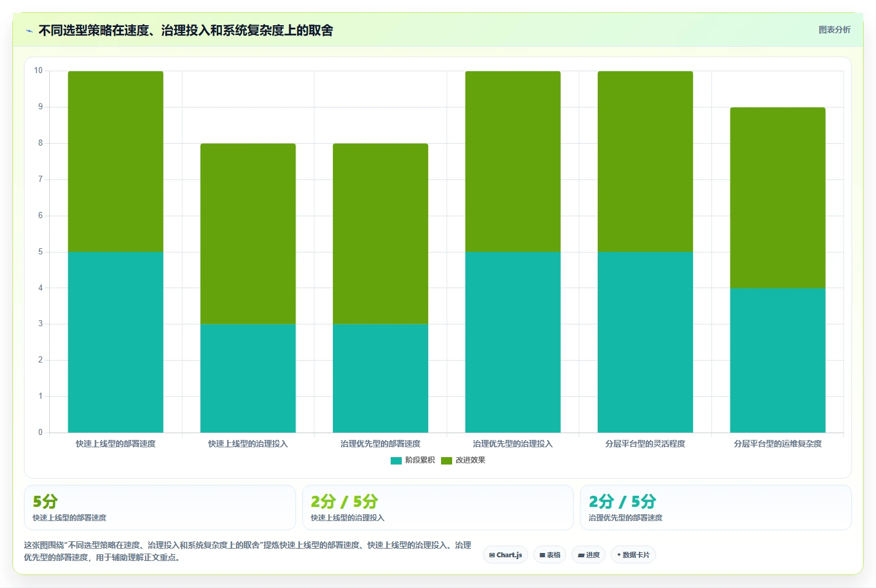Click the teal segment of 快速上线型的部署速度 bar
Screen dimensions: 876x588
point(115,342)
